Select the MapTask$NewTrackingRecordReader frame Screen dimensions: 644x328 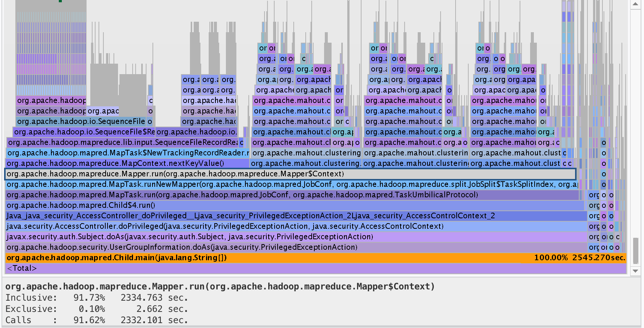(128, 153)
